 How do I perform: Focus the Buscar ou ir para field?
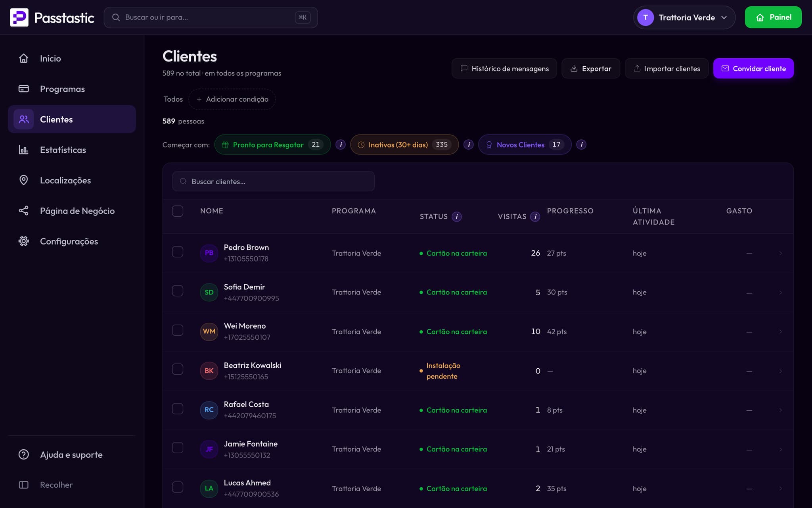coord(211,17)
